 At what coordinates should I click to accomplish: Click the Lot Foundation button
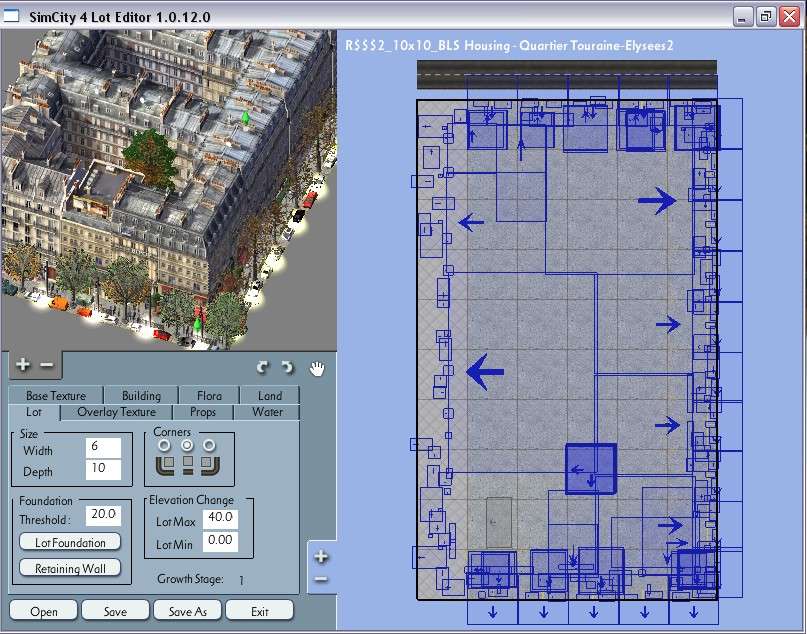(x=70, y=542)
